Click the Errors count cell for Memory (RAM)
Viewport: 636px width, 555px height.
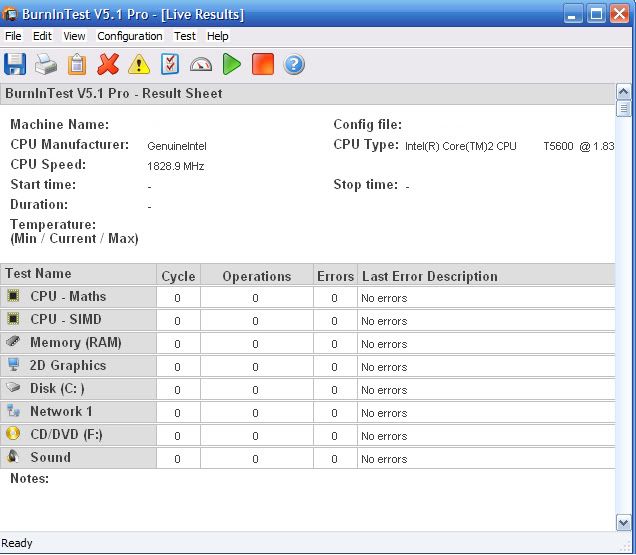click(335, 344)
